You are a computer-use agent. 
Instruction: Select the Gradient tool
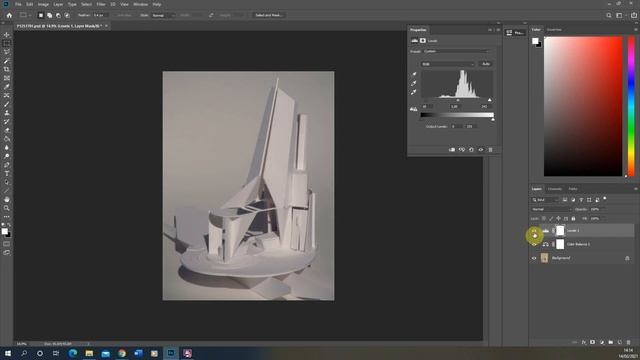tap(7, 139)
